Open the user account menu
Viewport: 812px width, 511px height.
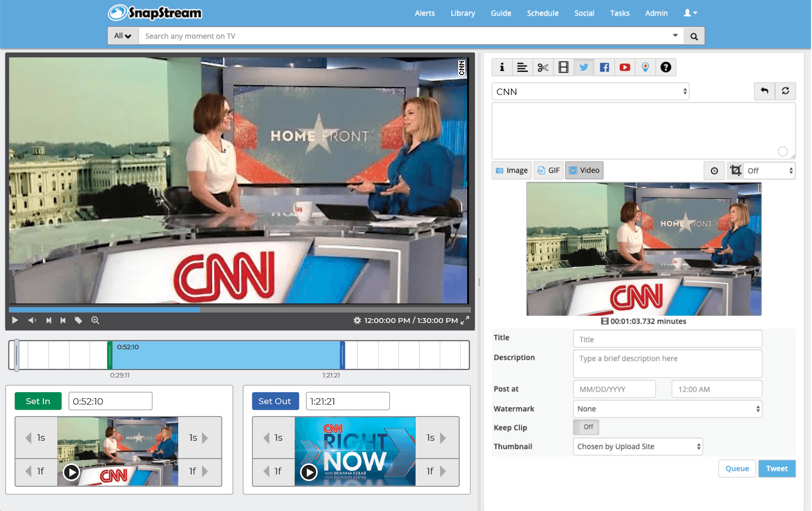690,13
